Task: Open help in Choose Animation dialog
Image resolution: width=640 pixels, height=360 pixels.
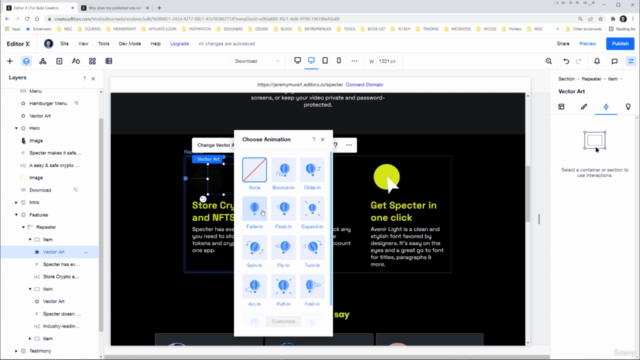Action: (314, 140)
